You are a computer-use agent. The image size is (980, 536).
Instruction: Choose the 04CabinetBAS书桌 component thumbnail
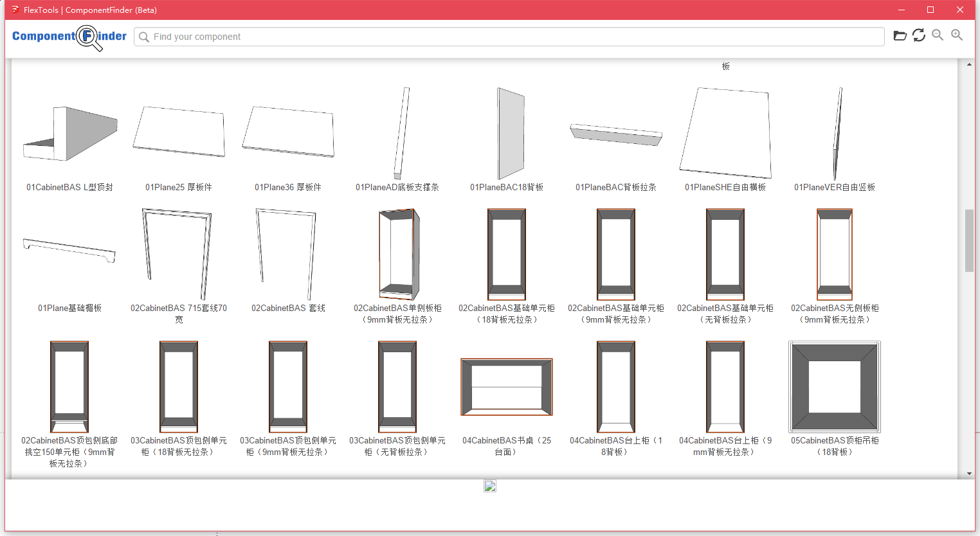(x=507, y=387)
